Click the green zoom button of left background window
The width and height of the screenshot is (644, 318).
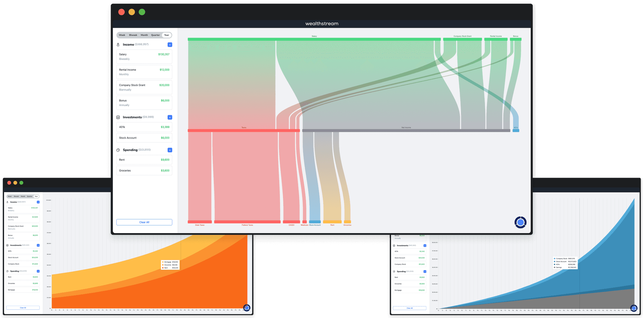click(21, 183)
